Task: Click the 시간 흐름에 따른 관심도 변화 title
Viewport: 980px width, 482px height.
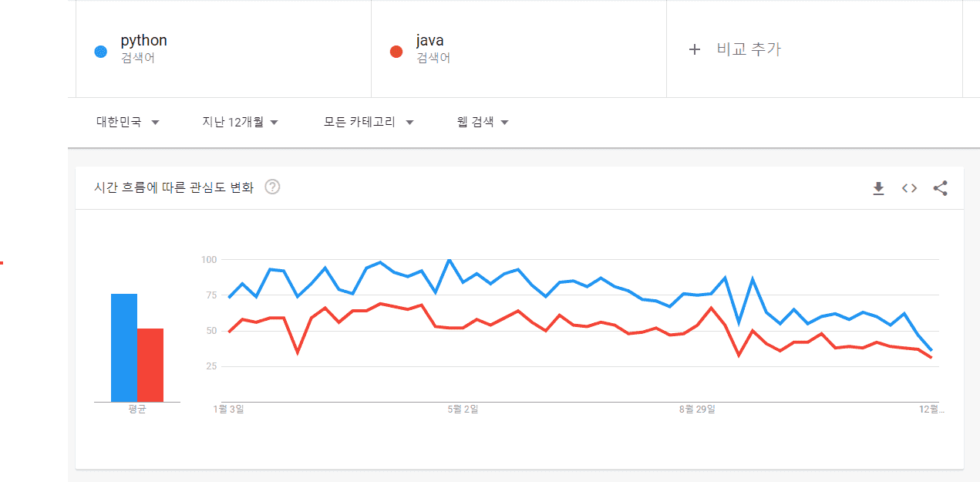Action: 173,187
